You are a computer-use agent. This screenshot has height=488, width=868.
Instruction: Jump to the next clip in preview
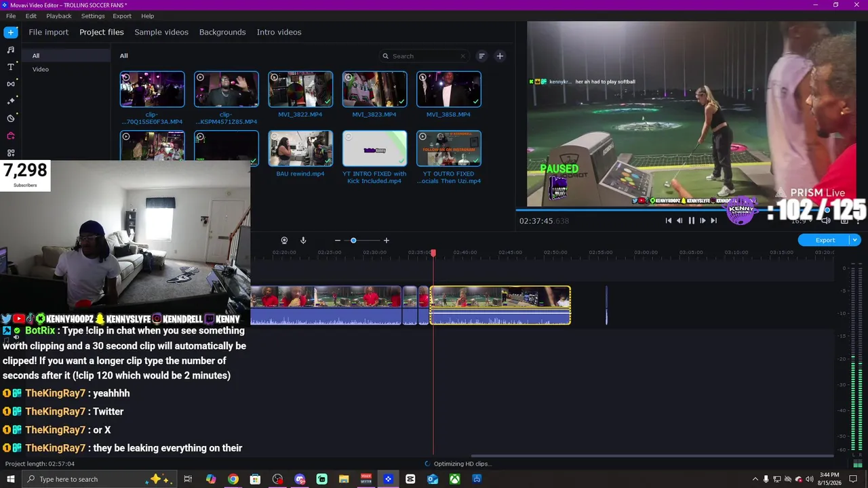tap(713, 220)
